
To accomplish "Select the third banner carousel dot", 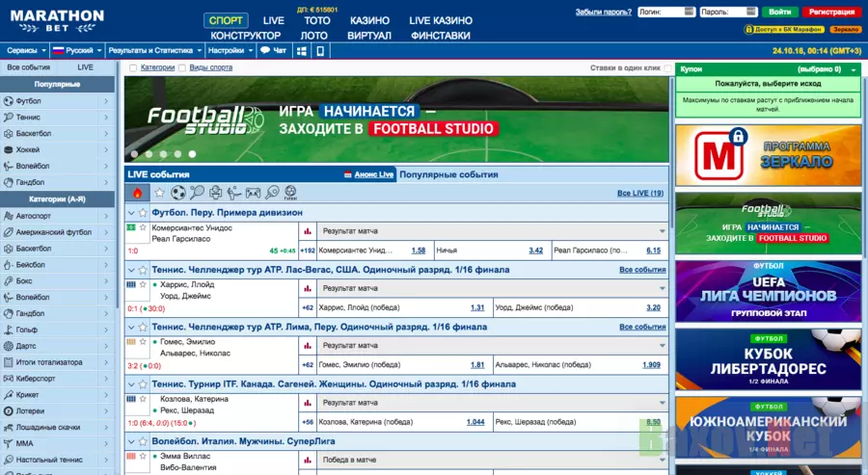I will point(163,154).
